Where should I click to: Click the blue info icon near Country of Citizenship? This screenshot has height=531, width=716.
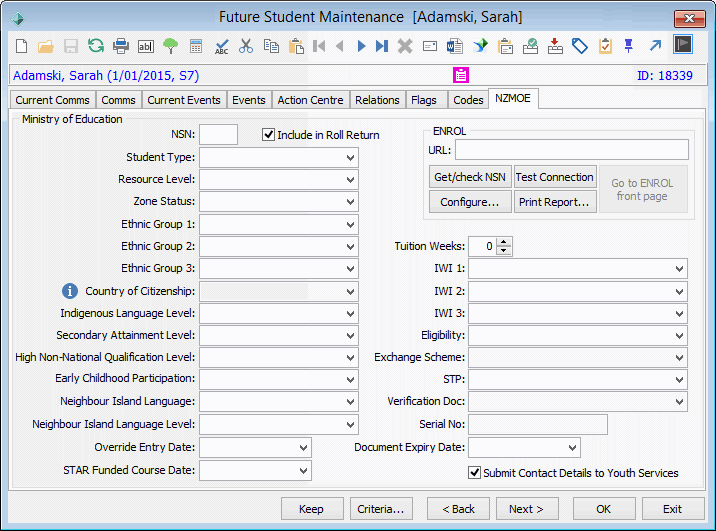(70, 291)
